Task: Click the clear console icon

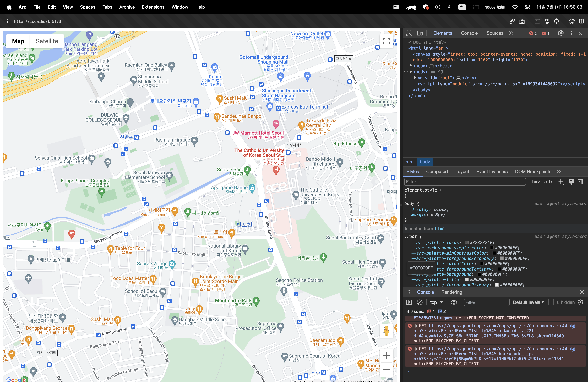Action: (x=420, y=302)
